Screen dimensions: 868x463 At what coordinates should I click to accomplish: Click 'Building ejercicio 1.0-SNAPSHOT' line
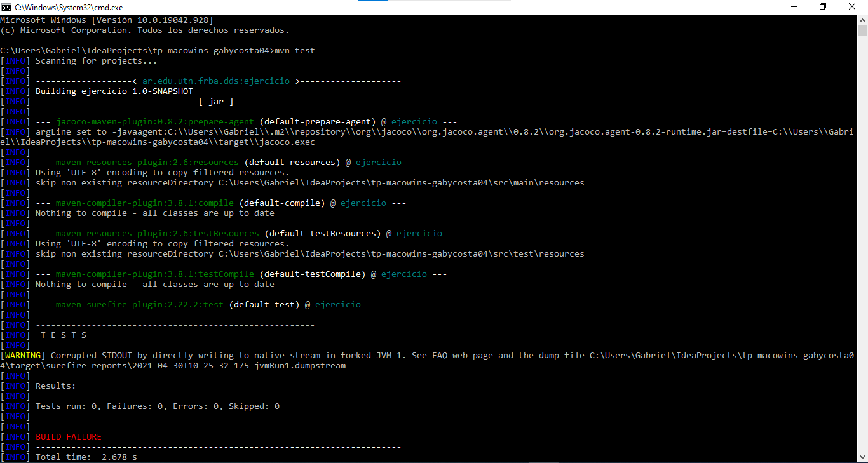pyautogui.click(x=114, y=91)
